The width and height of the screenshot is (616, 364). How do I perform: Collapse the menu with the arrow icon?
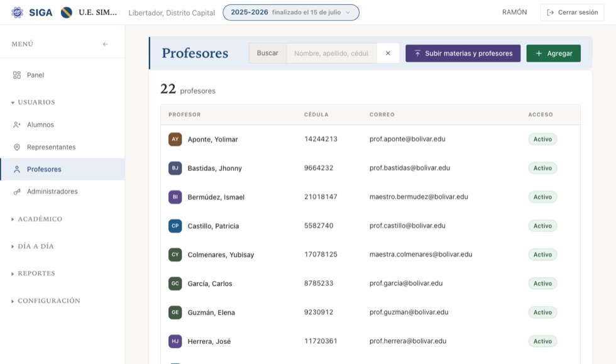pyautogui.click(x=106, y=44)
